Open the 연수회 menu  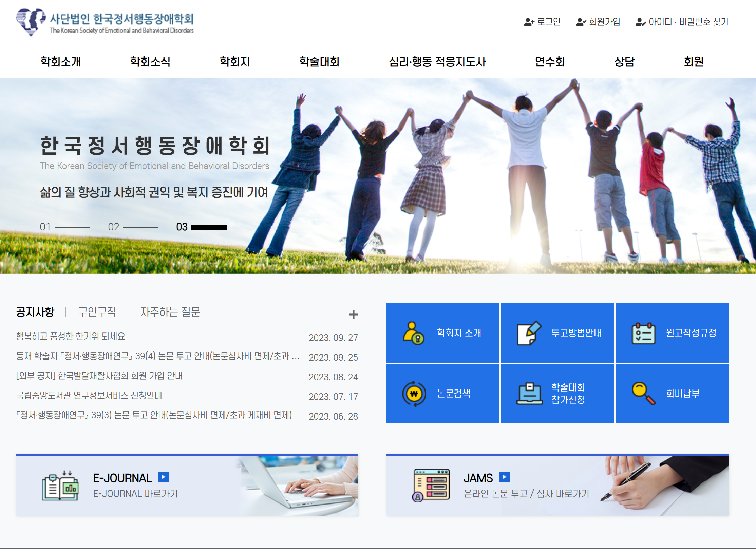pyautogui.click(x=550, y=62)
